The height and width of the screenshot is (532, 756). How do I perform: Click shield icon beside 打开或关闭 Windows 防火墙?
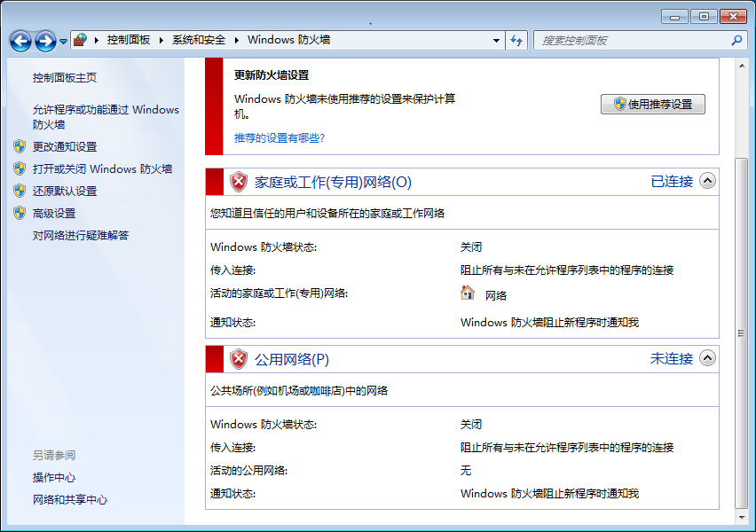point(20,168)
